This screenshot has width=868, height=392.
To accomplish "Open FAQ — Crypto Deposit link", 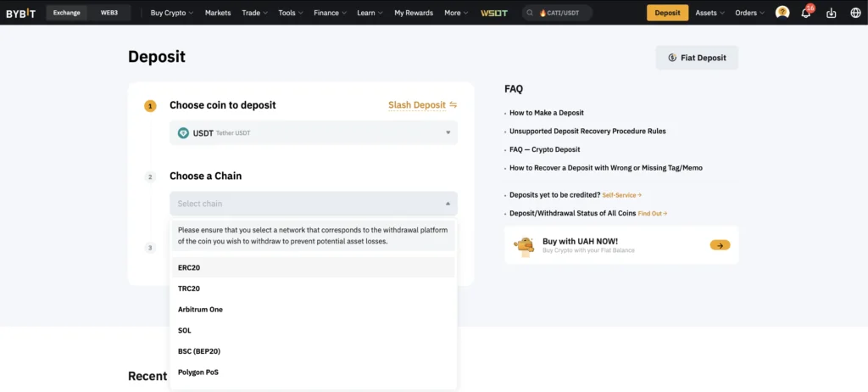I will click(545, 149).
